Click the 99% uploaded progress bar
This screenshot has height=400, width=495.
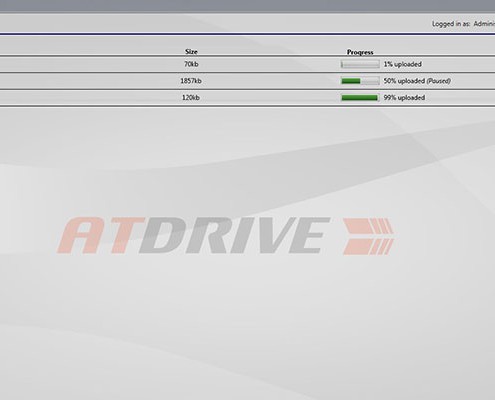360,98
